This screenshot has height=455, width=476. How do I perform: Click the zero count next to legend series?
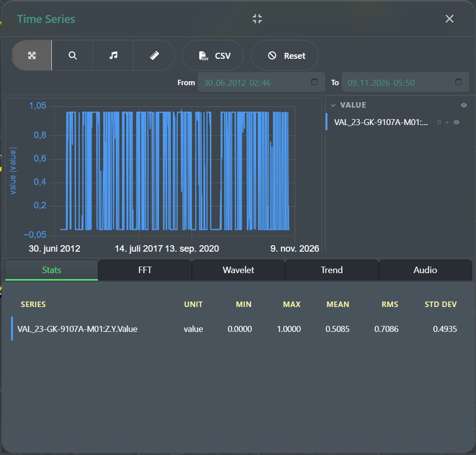click(x=439, y=122)
